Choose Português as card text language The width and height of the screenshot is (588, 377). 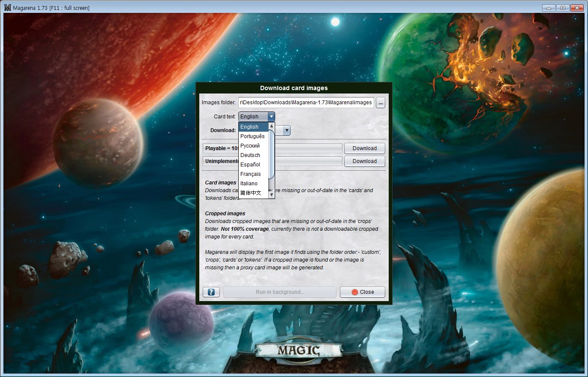[x=253, y=136]
